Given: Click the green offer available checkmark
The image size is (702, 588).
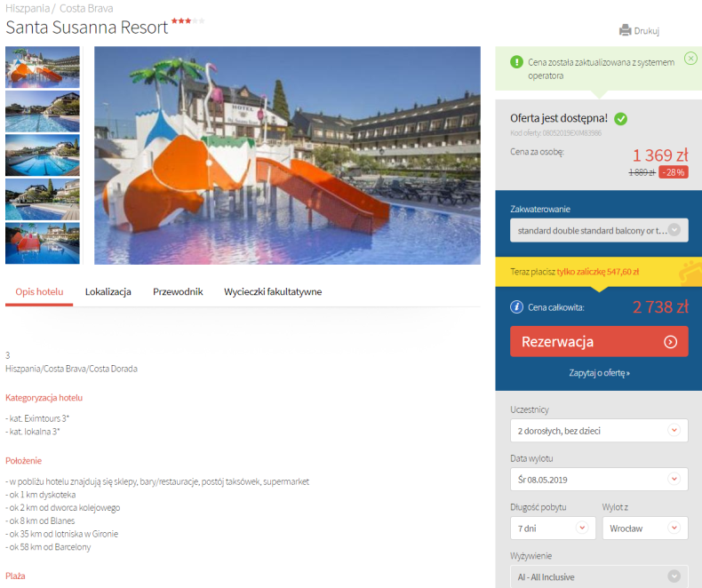Looking at the screenshot, I should tap(620, 119).
